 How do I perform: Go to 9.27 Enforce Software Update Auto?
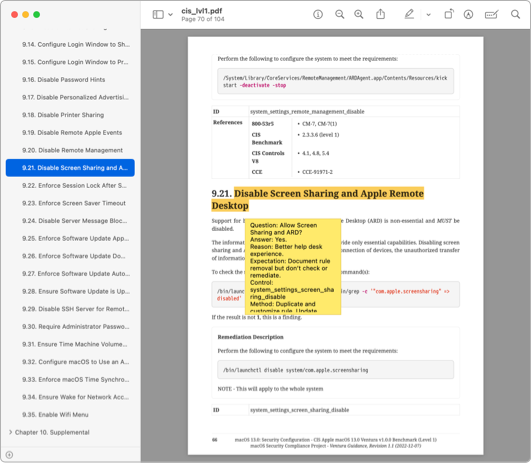76,273
